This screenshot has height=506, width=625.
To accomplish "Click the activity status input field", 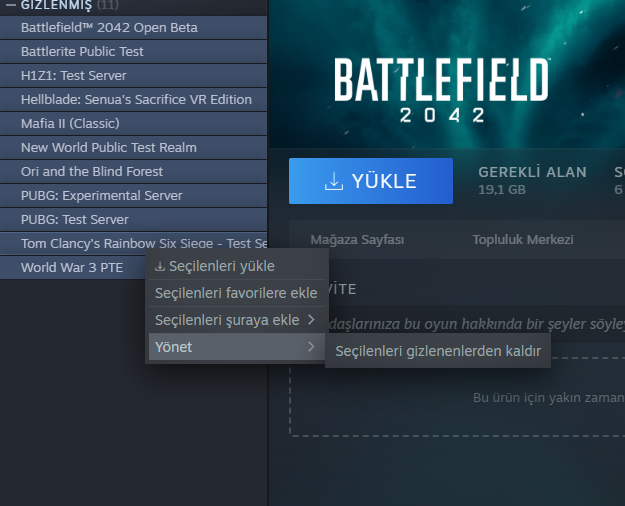I will [477, 324].
